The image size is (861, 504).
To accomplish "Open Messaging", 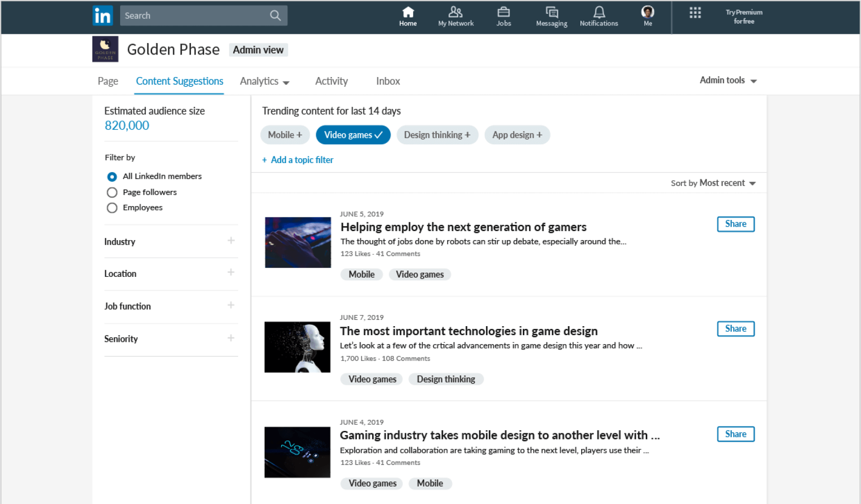I will [x=551, y=16].
